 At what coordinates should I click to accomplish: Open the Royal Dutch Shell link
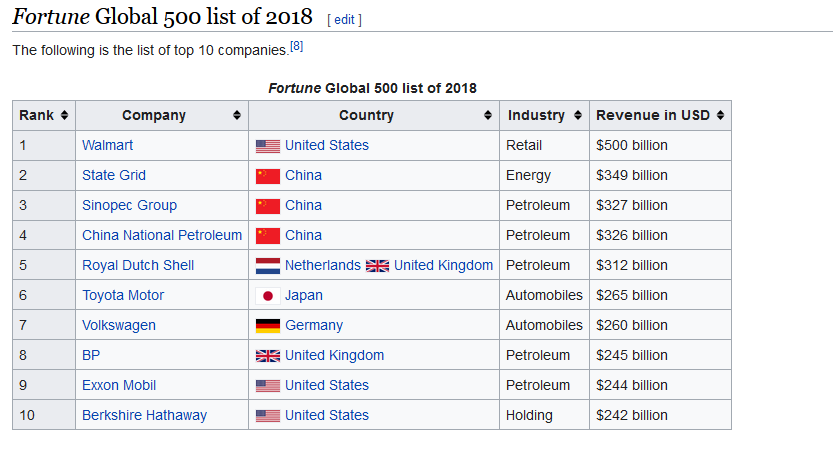pos(138,265)
